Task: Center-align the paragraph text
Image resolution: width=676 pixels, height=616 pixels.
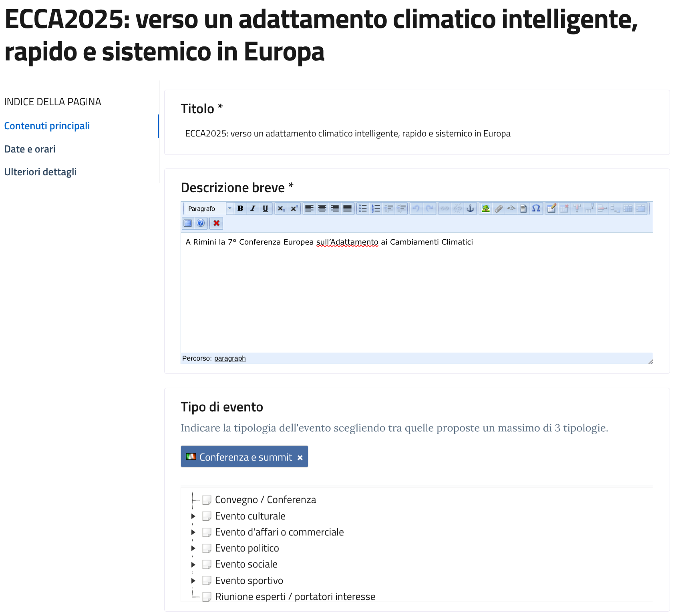Action: pos(322,209)
